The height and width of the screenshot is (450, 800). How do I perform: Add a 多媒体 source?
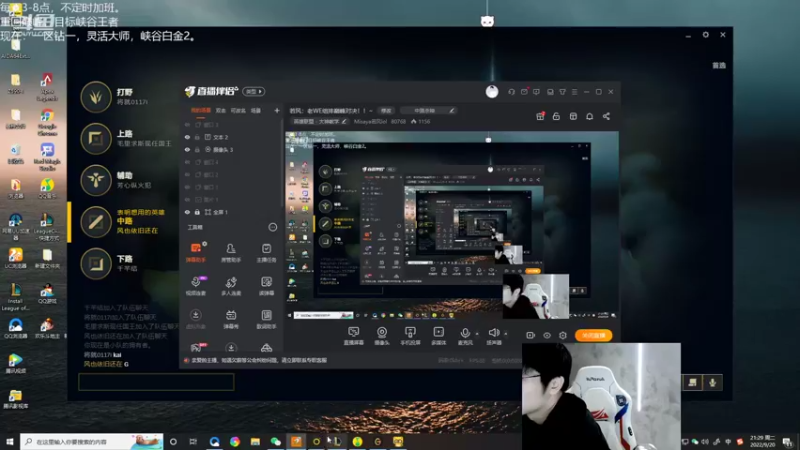click(438, 336)
